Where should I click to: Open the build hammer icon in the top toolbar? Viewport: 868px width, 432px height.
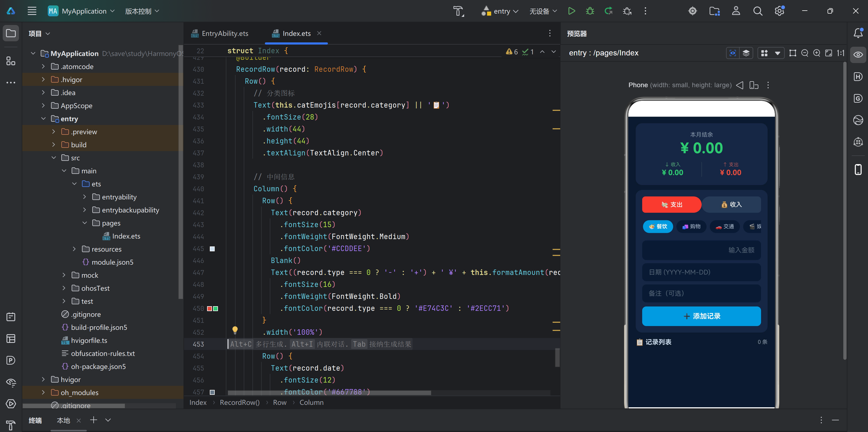pyautogui.click(x=458, y=11)
